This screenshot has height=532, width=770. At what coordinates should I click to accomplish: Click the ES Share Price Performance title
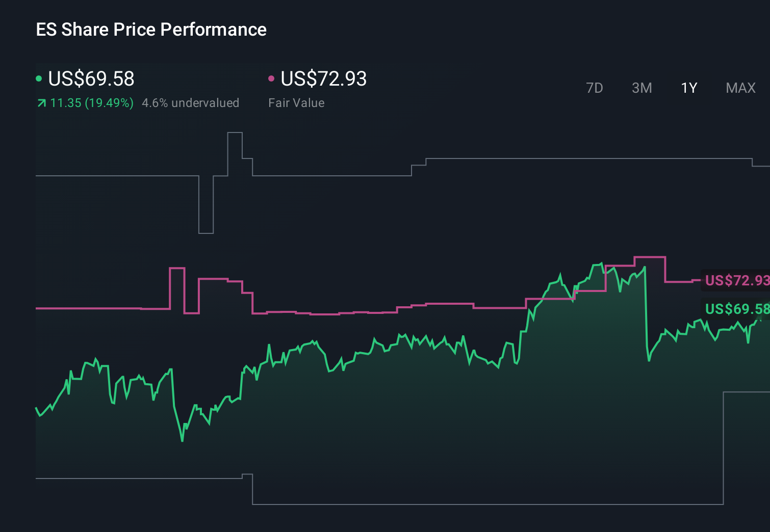coord(151,30)
